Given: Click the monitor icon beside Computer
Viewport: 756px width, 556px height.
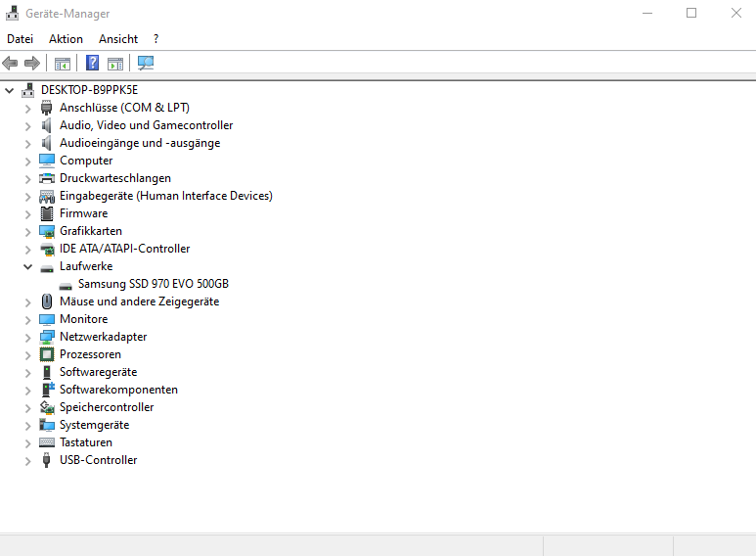Looking at the screenshot, I should point(47,161).
